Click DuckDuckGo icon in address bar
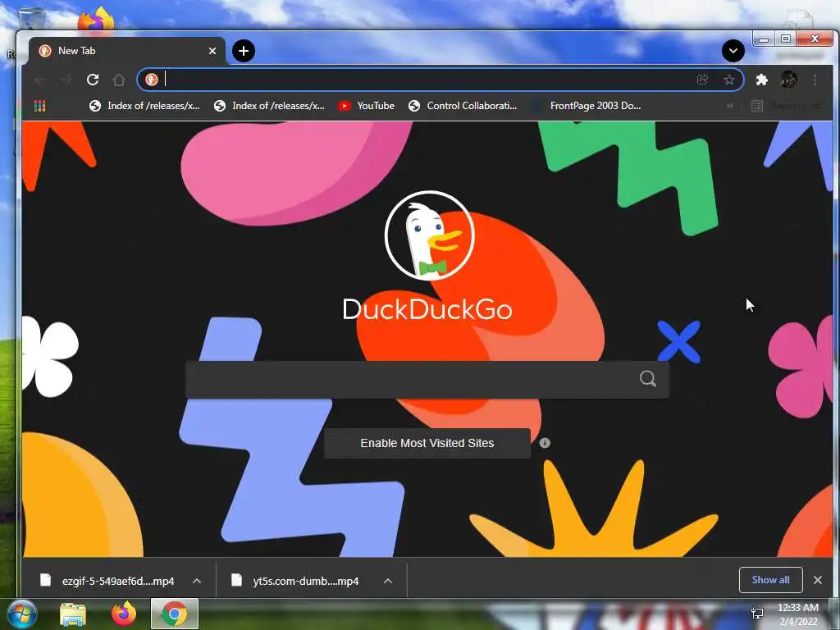840x630 pixels. (x=152, y=80)
